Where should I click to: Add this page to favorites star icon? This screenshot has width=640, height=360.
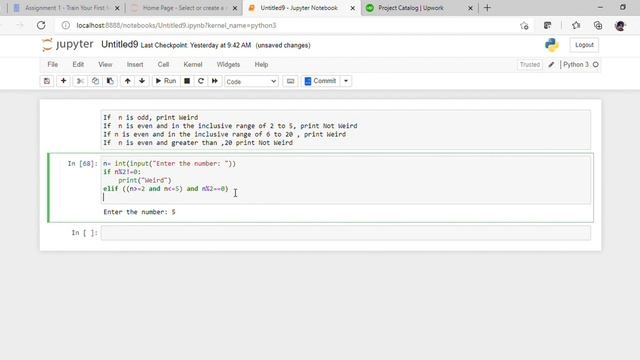[x=524, y=25]
